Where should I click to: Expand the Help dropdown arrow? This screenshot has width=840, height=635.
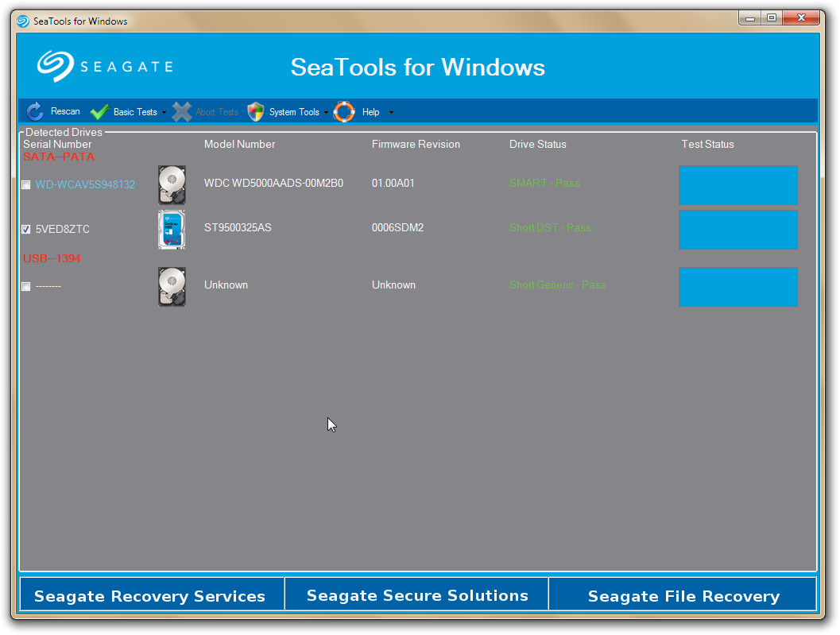pos(390,112)
